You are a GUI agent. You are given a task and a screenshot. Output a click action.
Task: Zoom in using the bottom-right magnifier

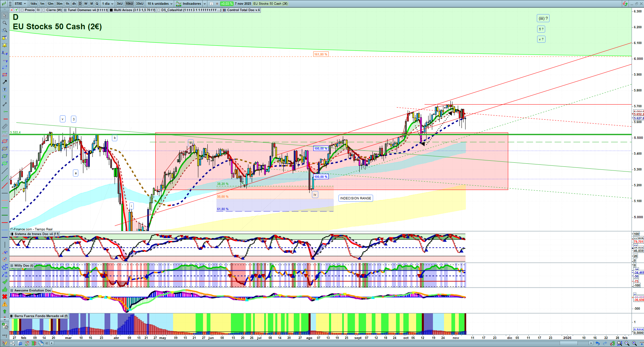(634, 343)
